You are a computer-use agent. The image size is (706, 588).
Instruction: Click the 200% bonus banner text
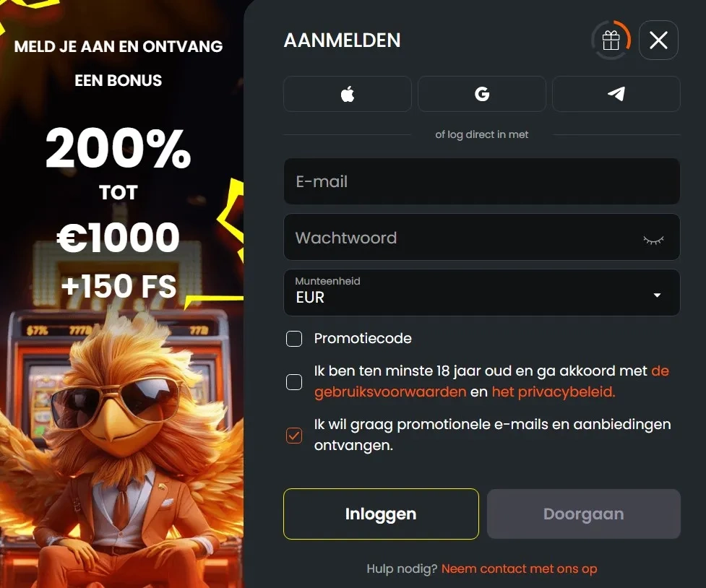118,147
